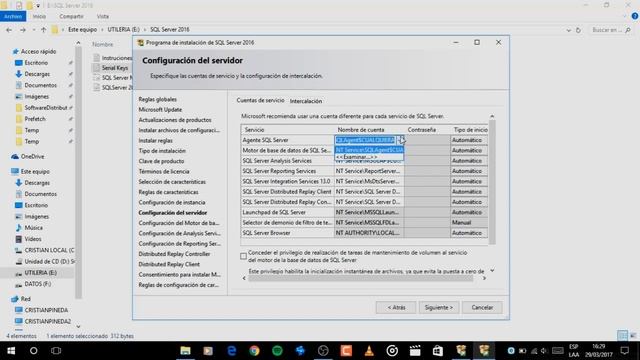Click the vertical scrollbar of services table
This screenshot has width=640, height=360.
[492, 182]
